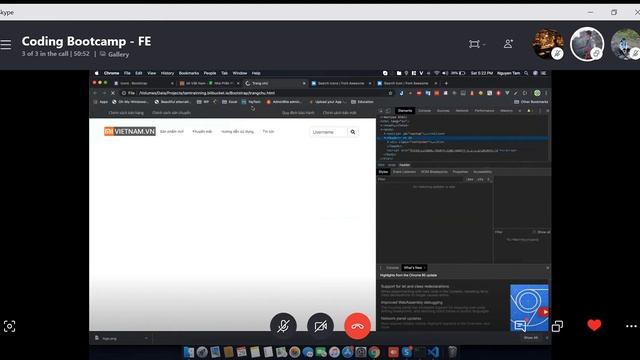The width and height of the screenshot is (640, 360).
Task: Select the DOM Breakpoints pane tab
Action: coord(434,172)
